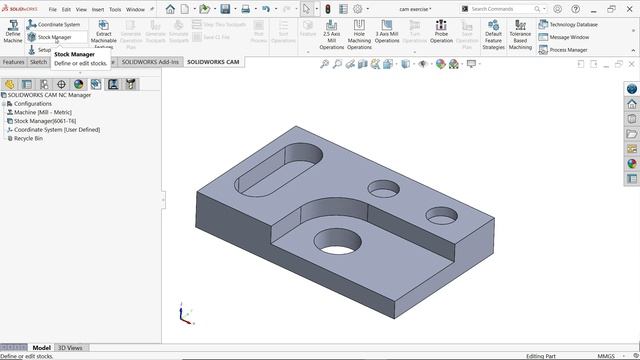Viewport: 640px width, 360px height.
Task: Open FeatureManager design tree tab
Action: pyautogui.click(x=9, y=84)
